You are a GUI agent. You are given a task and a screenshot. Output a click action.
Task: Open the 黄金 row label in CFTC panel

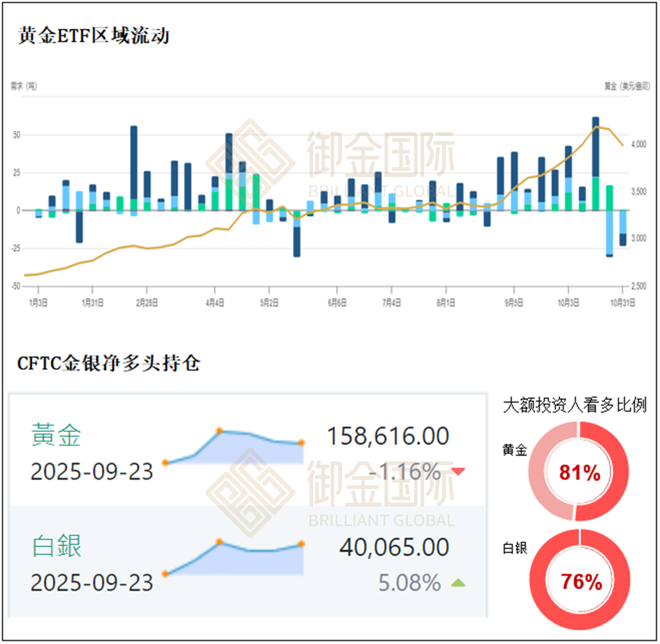56,436
